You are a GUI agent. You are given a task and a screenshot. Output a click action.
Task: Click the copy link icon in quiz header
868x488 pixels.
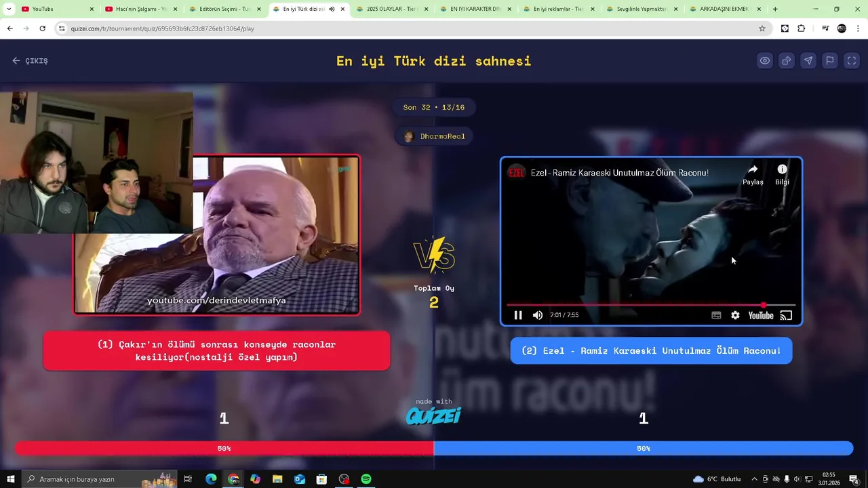coord(787,61)
